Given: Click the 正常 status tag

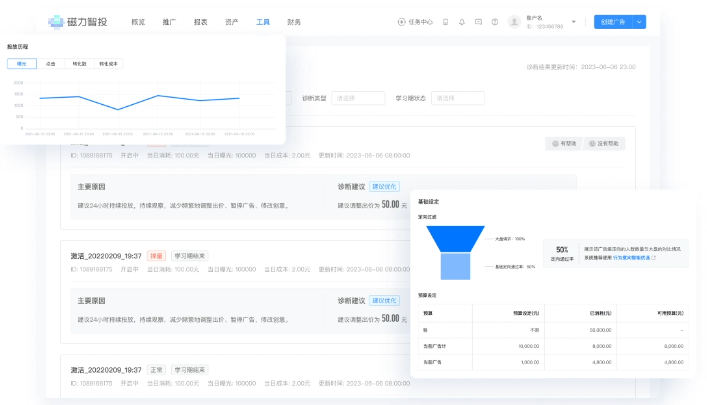Looking at the screenshot, I should tap(156, 370).
